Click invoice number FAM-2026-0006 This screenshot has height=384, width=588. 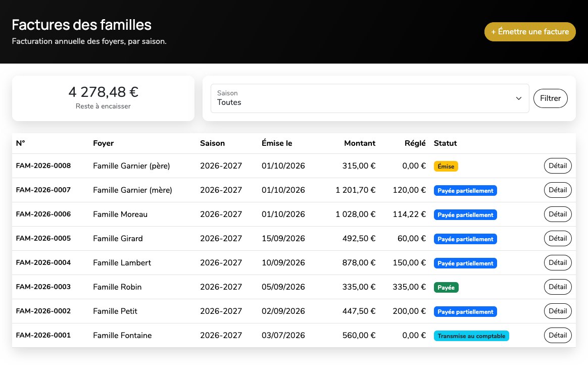click(43, 214)
